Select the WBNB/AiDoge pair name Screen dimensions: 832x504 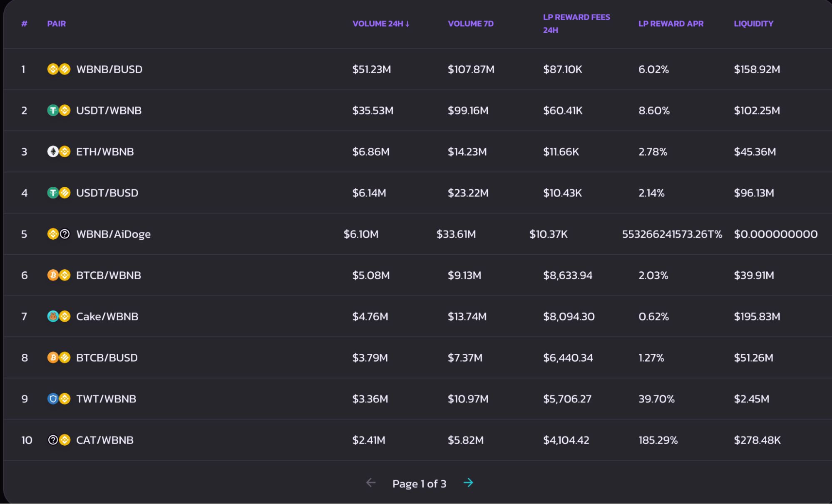pos(113,234)
